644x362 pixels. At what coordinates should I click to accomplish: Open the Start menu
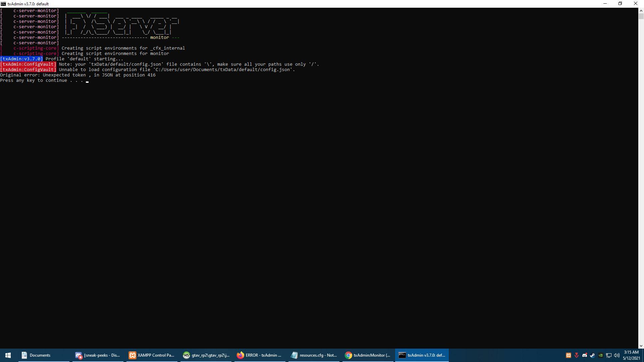[x=7, y=355]
